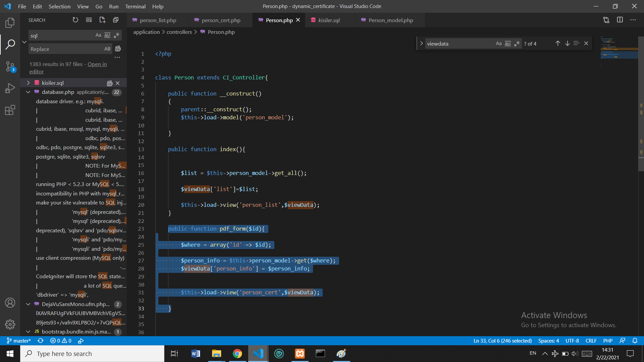644x362 pixels.
Task: Open the Source Control view
Action: (10, 66)
